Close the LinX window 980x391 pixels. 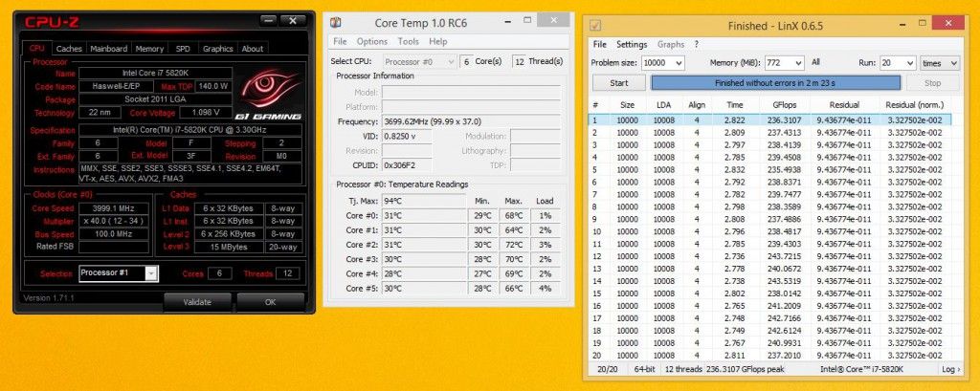[947, 24]
